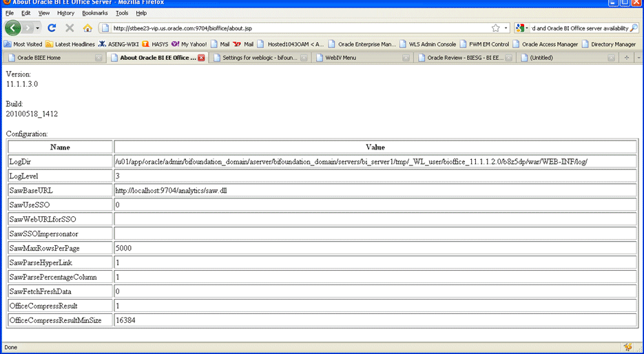
Task: Click the forward navigation arrow
Action: pyautogui.click(x=28, y=28)
